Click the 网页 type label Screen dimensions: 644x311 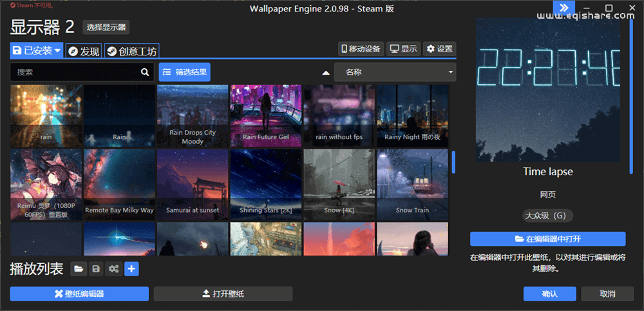548,194
